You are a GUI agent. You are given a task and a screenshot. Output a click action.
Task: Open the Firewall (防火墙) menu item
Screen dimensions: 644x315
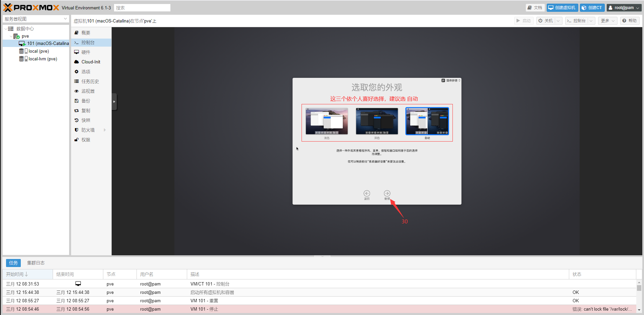(x=88, y=130)
